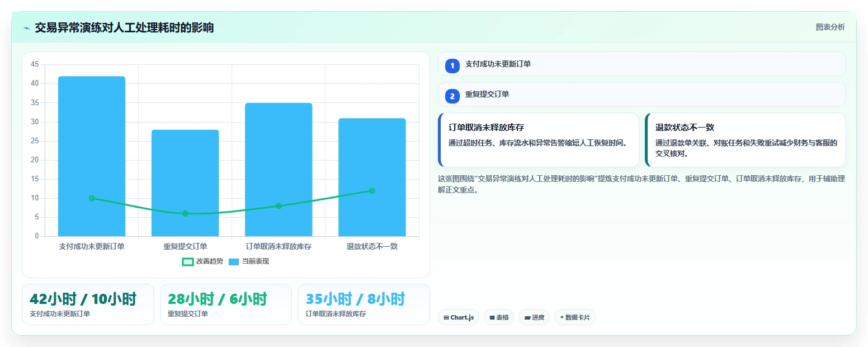Click the 进度 tag
Viewport: 868px width, 347px height.
coord(534,317)
